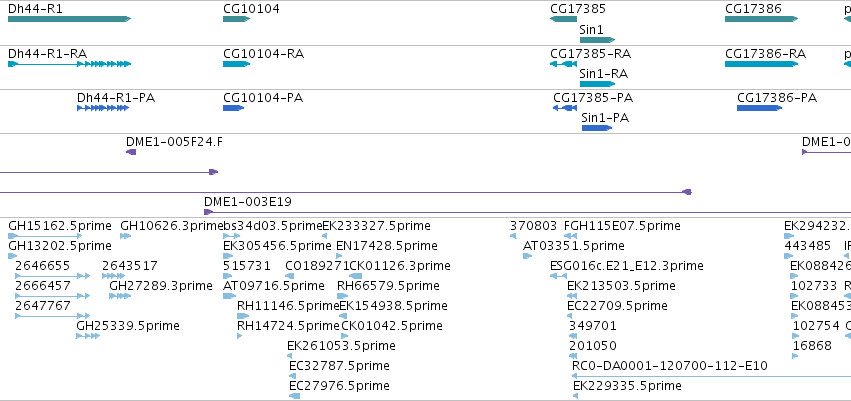Select the RH14724.5prime EST
The height and width of the screenshot is (401, 851).
click(239, 336)
